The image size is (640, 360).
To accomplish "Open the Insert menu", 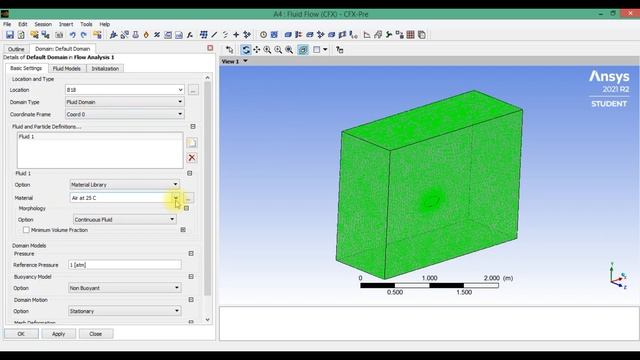I will (66, 24).
